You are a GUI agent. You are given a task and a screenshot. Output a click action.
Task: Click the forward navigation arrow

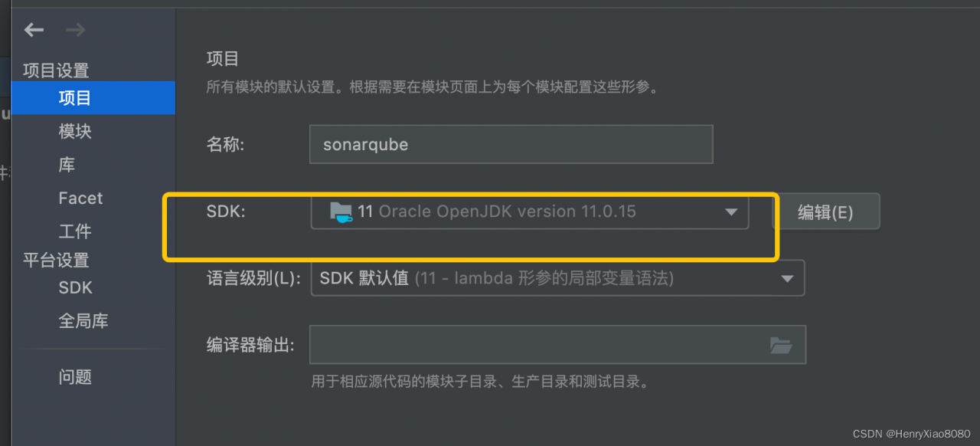[x=76, y=30]
